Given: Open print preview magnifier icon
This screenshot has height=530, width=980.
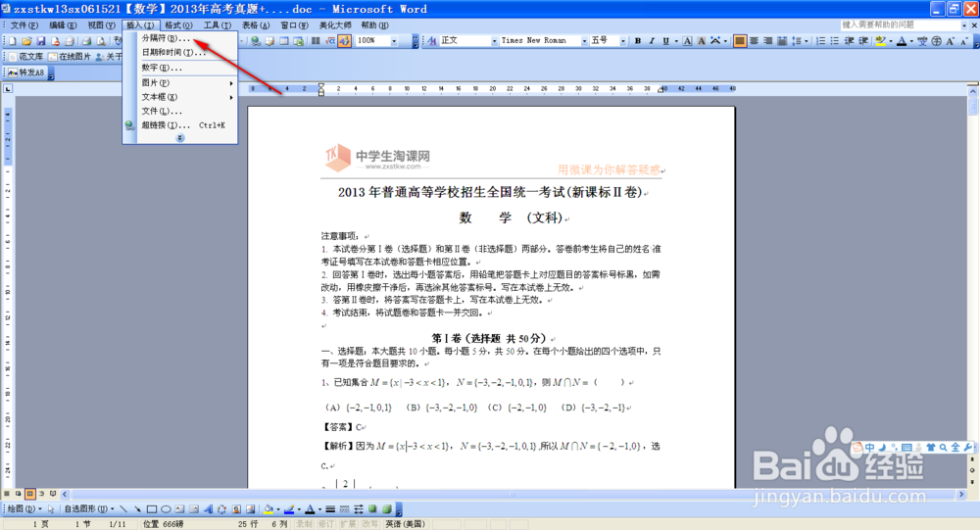Looking at the screenshot, I should 101,40.
